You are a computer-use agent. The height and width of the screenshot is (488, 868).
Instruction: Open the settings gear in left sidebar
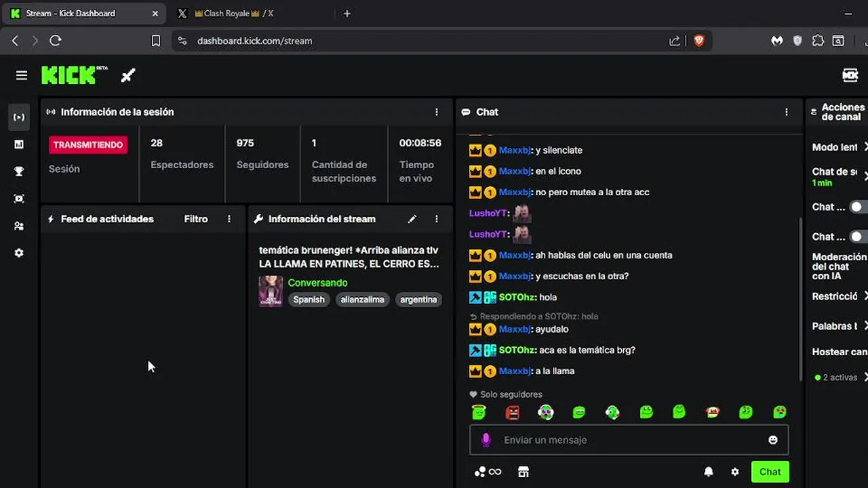click(19, 253)
